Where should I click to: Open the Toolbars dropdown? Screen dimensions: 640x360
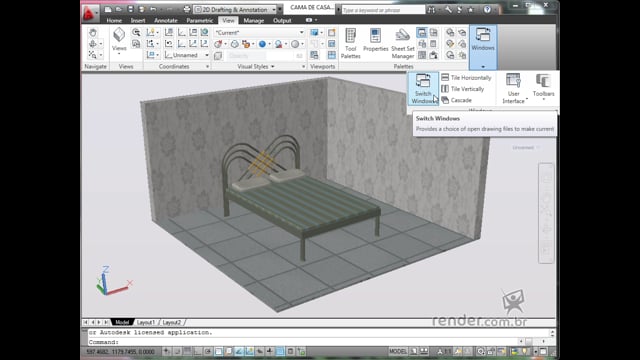pos(543,87)
